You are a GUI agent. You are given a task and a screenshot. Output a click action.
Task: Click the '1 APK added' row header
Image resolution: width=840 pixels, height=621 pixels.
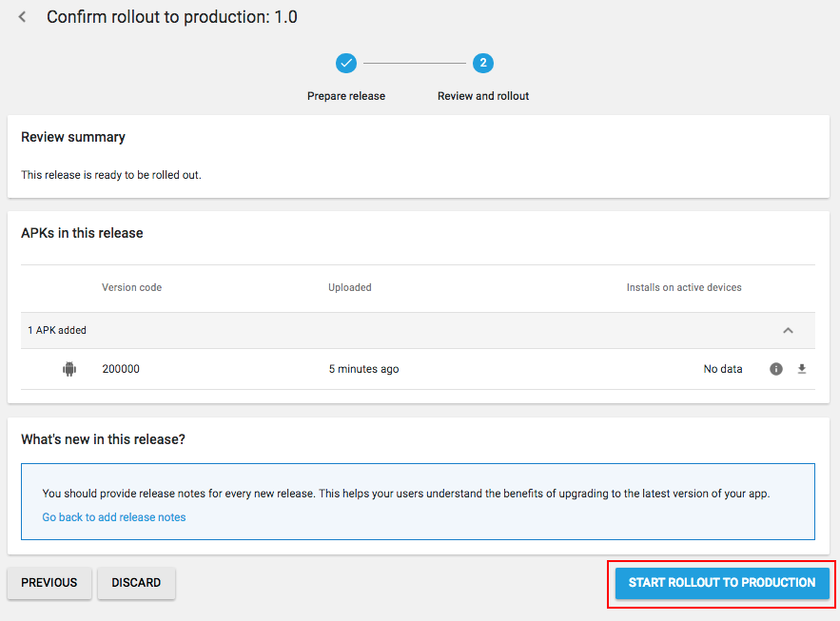pyautogui.click(x=57, y=330)
